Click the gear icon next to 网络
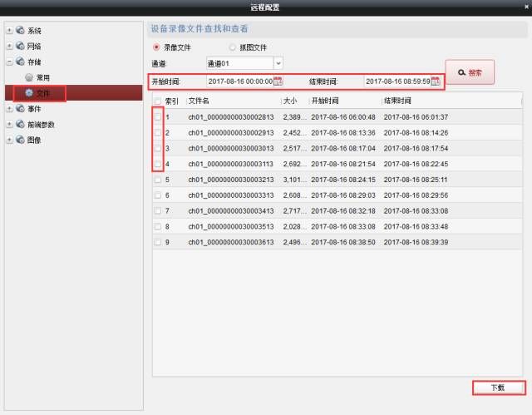 pos(19,47)
